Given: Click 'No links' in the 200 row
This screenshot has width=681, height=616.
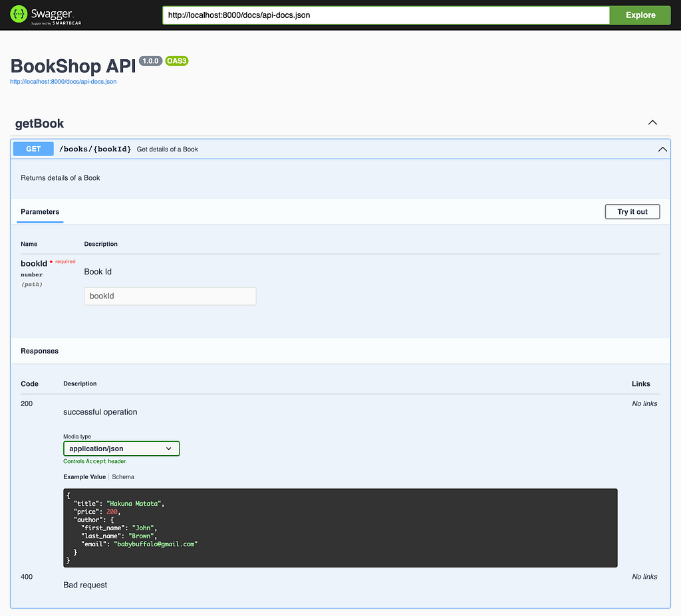Looking at the screenshot, I should tap(644, 404).
